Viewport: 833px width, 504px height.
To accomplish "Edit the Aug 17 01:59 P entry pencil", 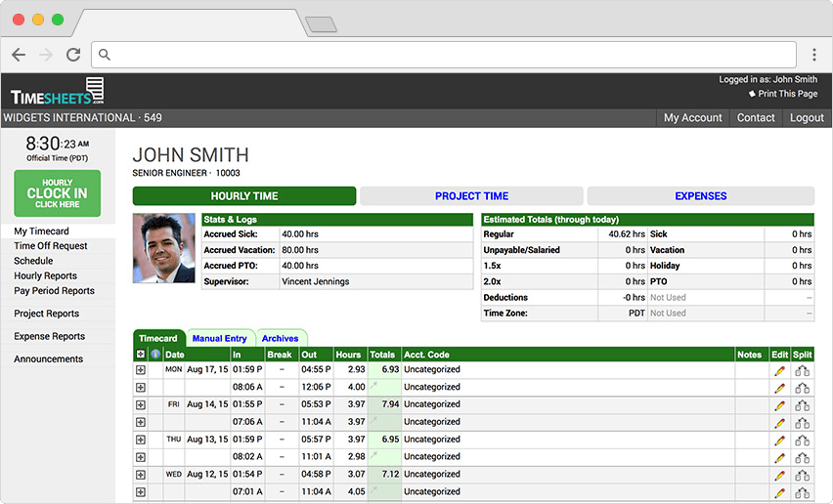I will point(779,371).
